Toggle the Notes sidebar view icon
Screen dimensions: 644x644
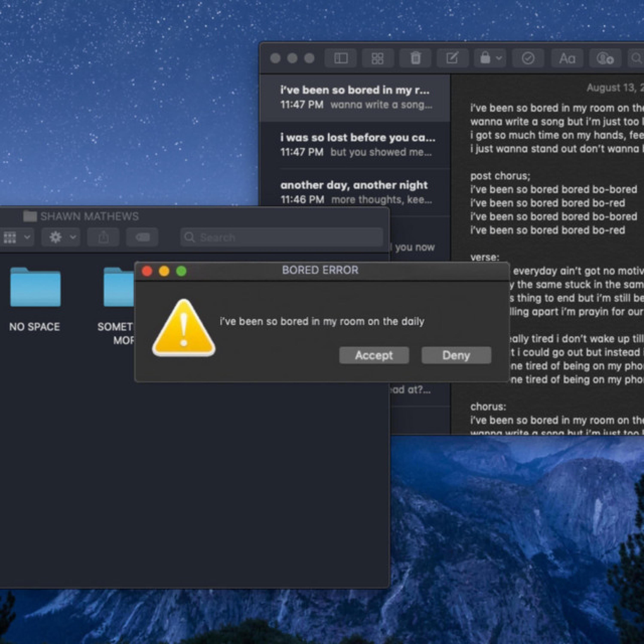[x=341, y=58]
